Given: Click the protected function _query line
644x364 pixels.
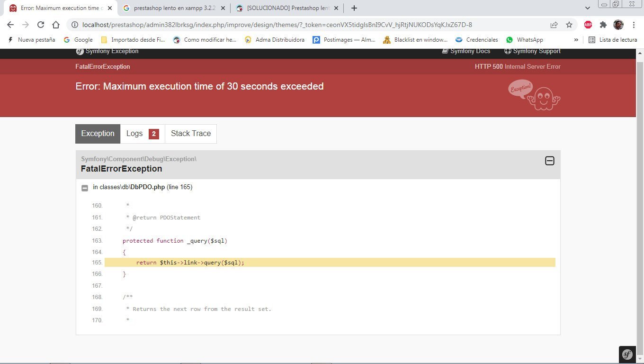Looking at the screenshot, I should coord(175,241).
